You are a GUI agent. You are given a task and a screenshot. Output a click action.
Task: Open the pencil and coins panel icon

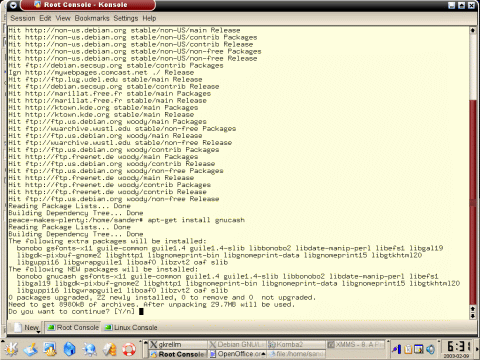(x=109, y=349)
